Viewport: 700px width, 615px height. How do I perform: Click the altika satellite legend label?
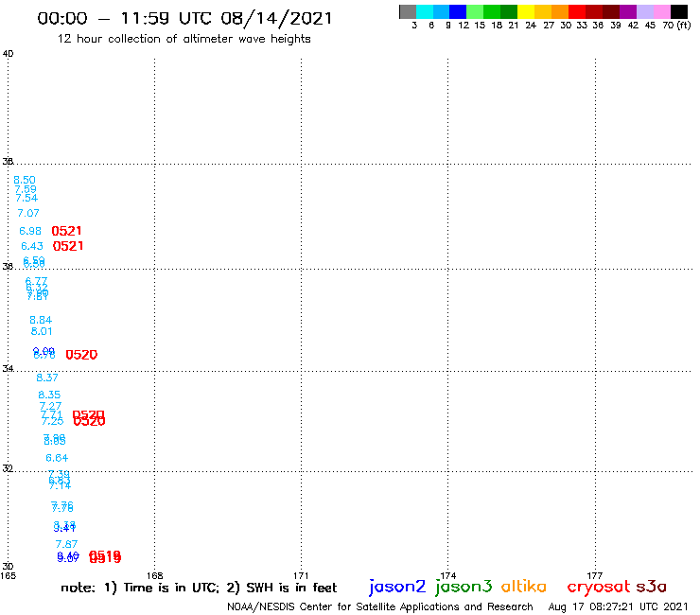(523, 587)
